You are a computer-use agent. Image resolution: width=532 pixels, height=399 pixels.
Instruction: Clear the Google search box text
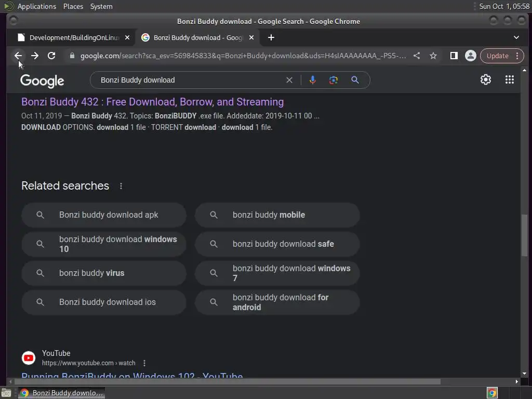pyautogui.click(x=289, y=80)
